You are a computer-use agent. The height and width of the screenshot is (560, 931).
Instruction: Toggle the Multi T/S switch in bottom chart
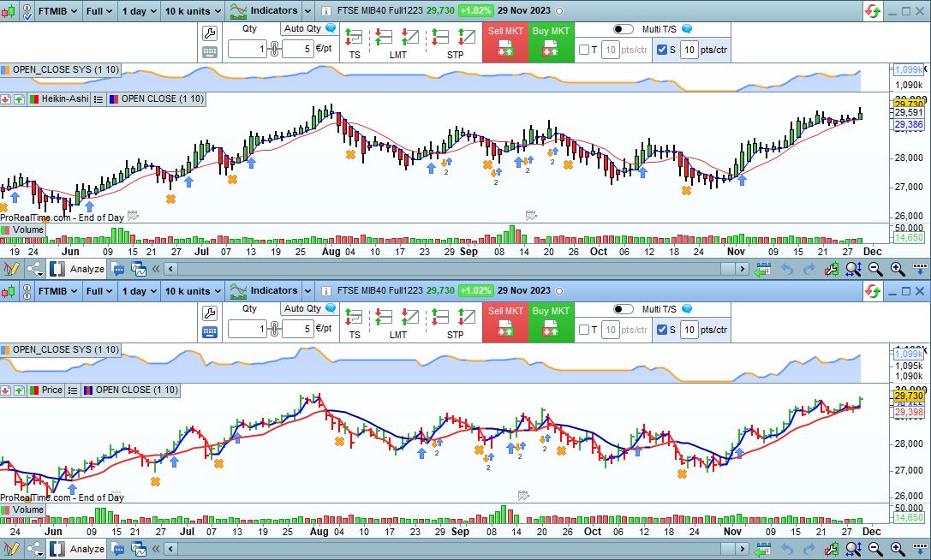pyautogui.click(x=623, y=309)
